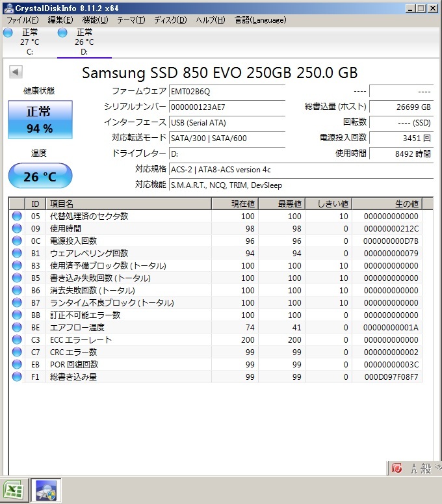Open the 言語(Language) menu
The width and height of the screenshot is (442, 504).
[261, 20]
